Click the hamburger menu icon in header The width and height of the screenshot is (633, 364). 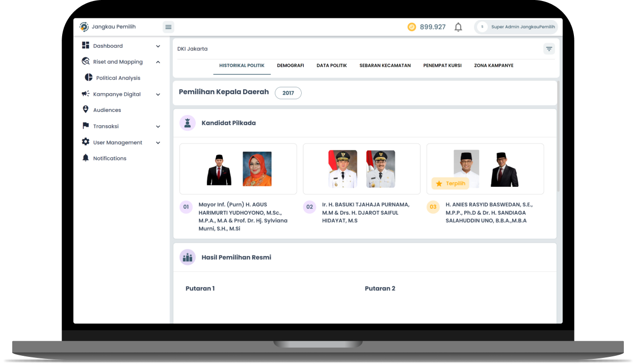pyautogui.click(x=168, y=27)
